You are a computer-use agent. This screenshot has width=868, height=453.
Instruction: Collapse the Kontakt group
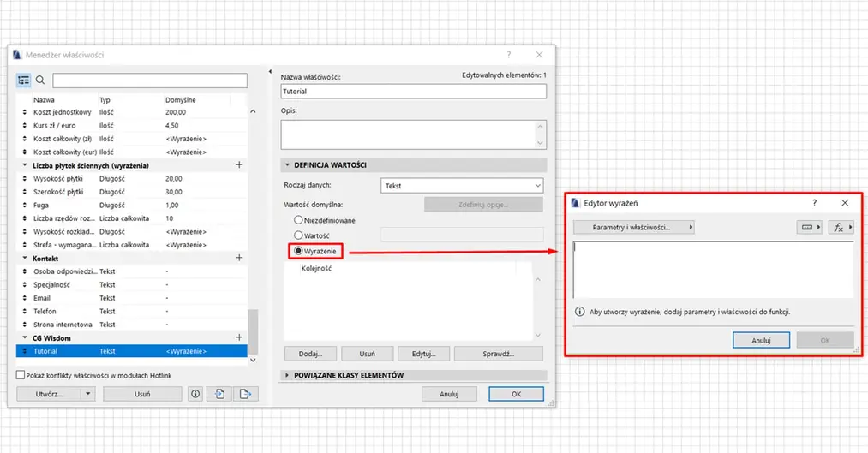(24, 258)
